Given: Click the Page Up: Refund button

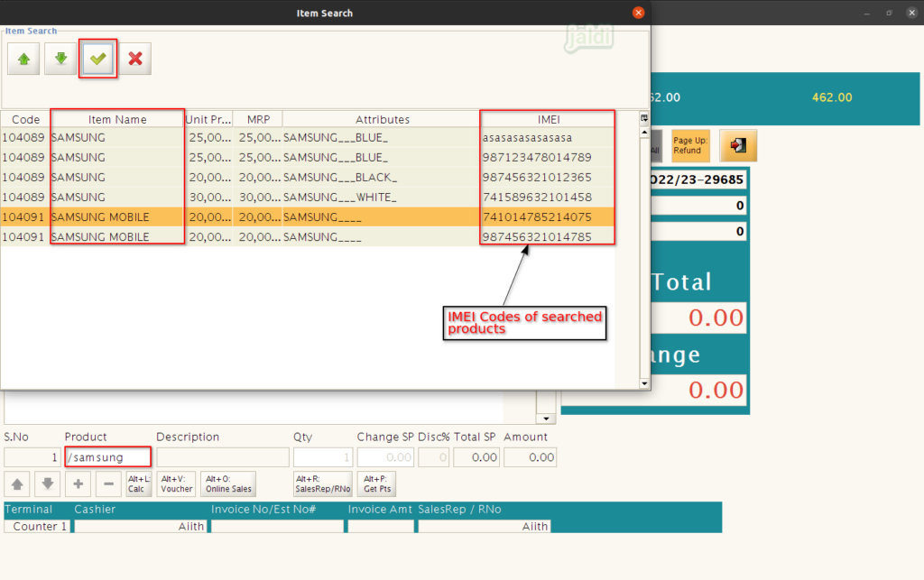Looking at the screenshot, I should point(690,145).
